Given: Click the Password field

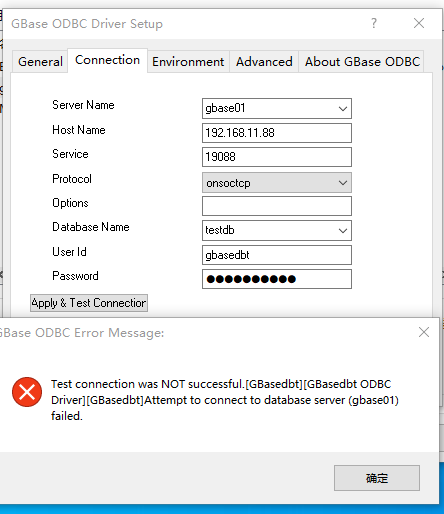Looking at the screenshot, I should [x=277, y=279].
